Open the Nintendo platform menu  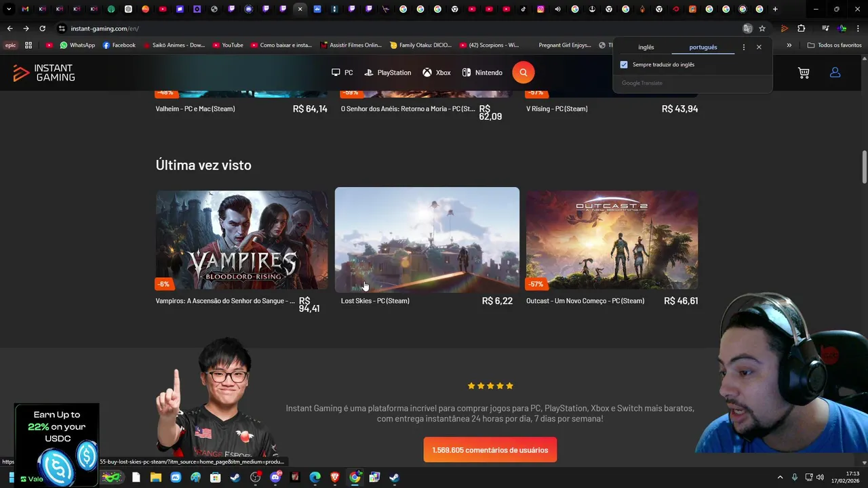482,73
